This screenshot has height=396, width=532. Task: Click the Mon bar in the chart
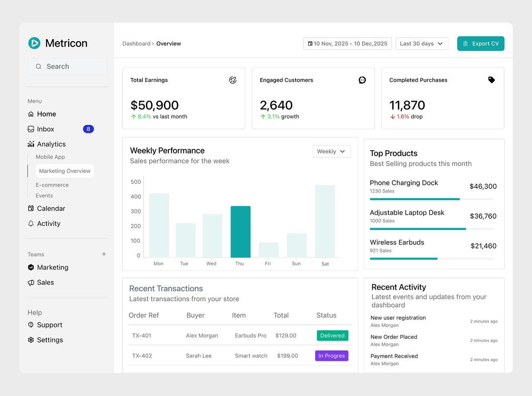[x=159, y=225]
